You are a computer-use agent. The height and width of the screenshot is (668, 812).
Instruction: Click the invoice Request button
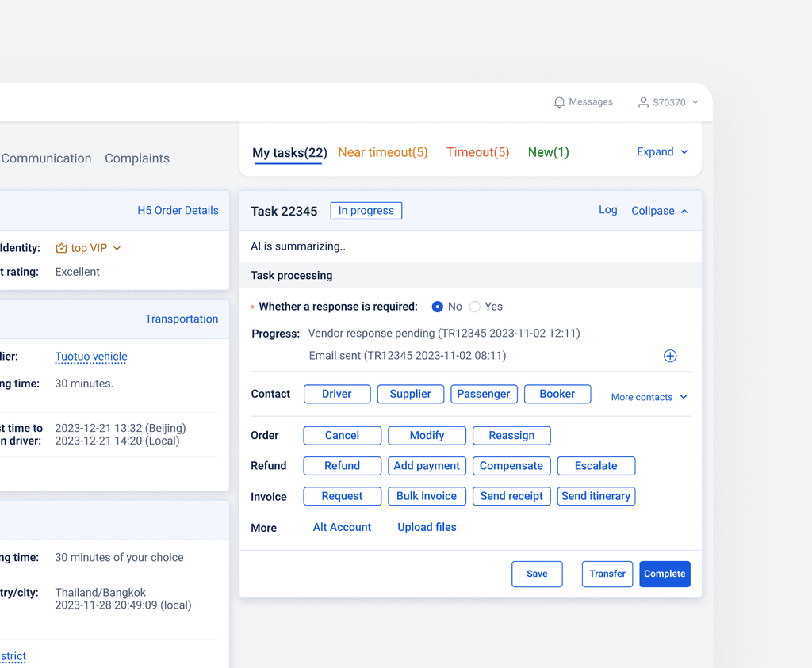click(343, 497)
